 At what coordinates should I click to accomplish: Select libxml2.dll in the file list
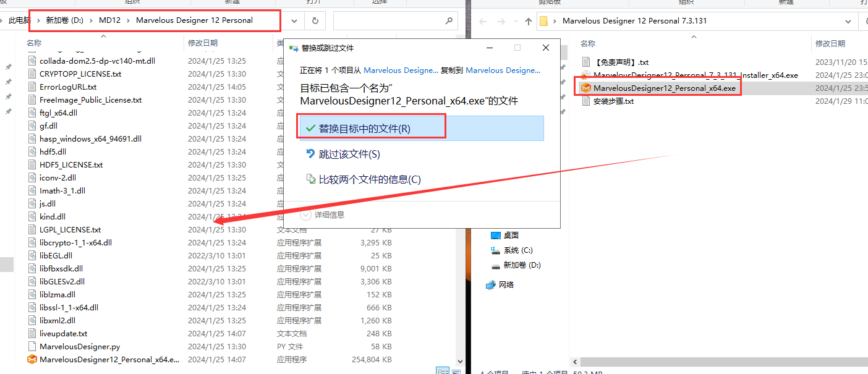pyautogui.click(x=57, y=320)
